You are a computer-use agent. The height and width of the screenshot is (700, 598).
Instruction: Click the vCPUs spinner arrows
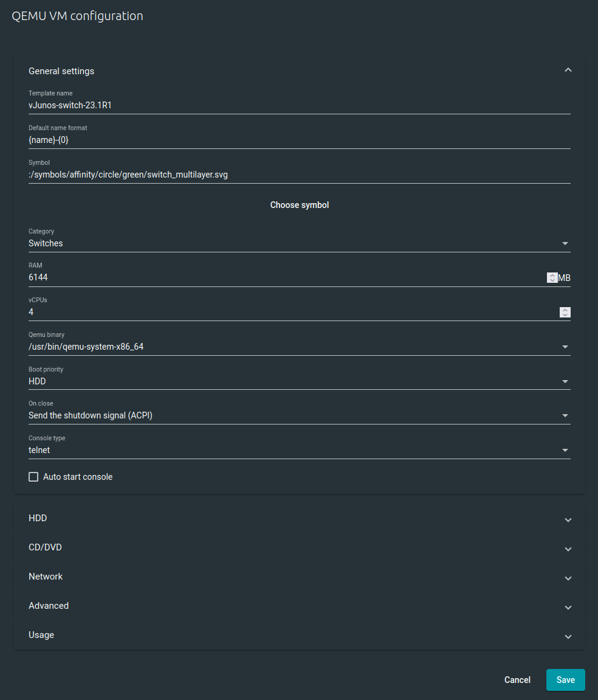pyautogui.click(x=565, y=312)
